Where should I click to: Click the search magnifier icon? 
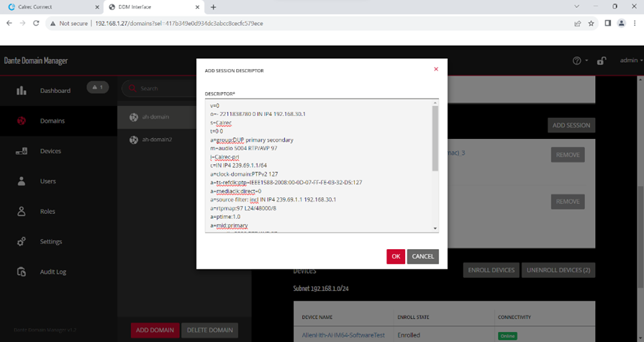click(x=132, y=89)
